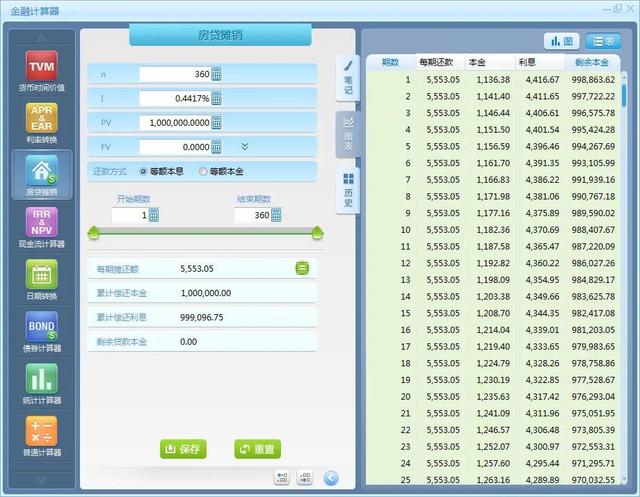Click calculator icon beside the FV field
Viewport: 640px width, 497px height.
(216, 147)
